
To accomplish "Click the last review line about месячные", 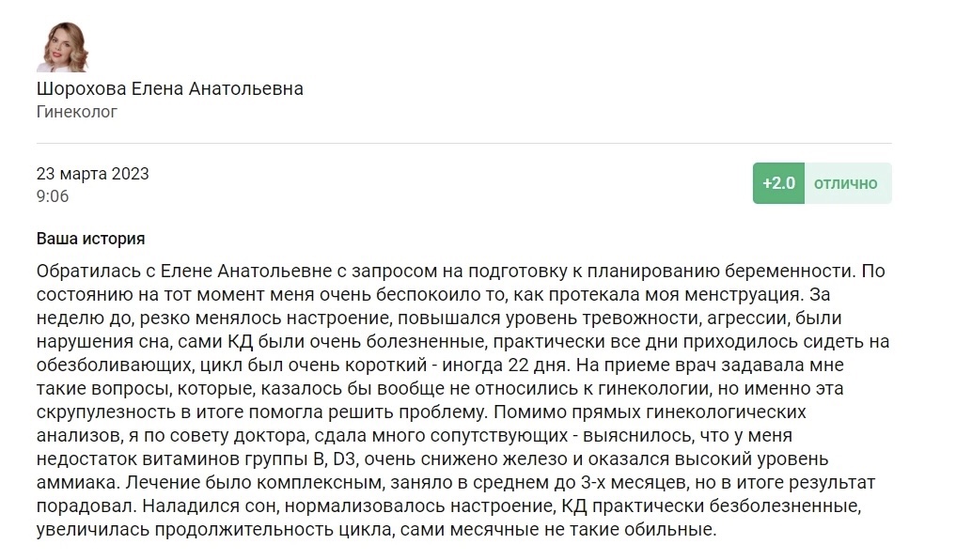I will [376, 529].
